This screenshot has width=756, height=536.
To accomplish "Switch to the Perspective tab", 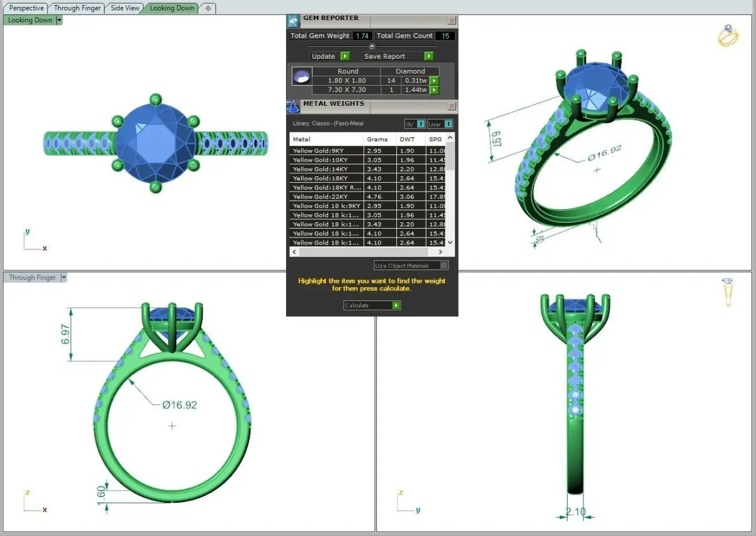I will click(x=26, y=8).
